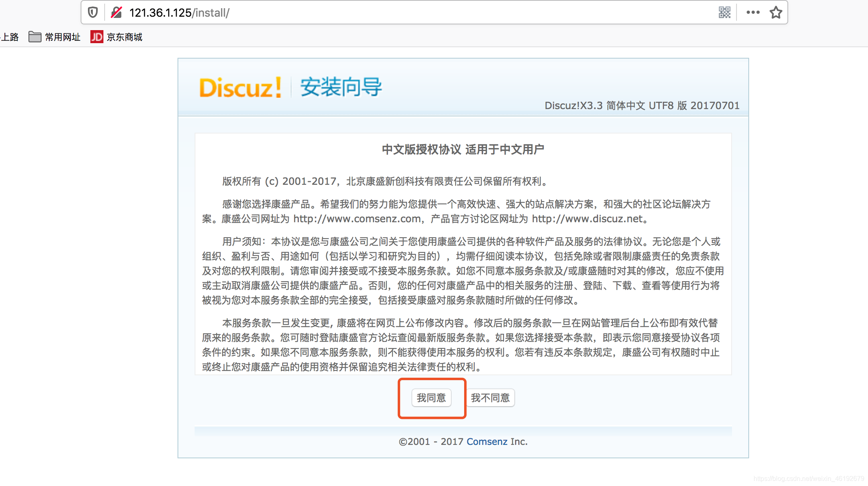Click the insecure connection lock icon
Viewport: 868px width, 486px height.
tap(116, 13)
